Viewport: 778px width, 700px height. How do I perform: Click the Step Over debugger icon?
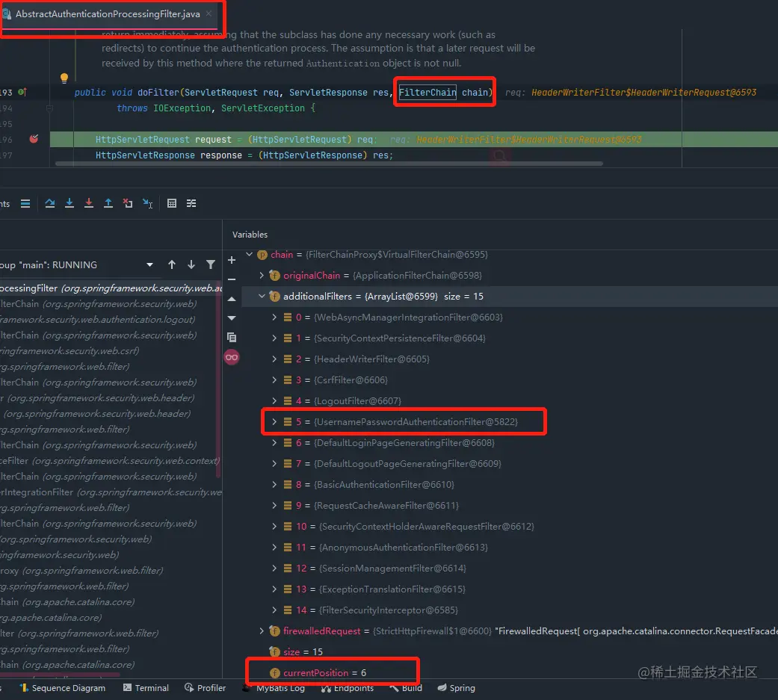[x=49, y=203]
